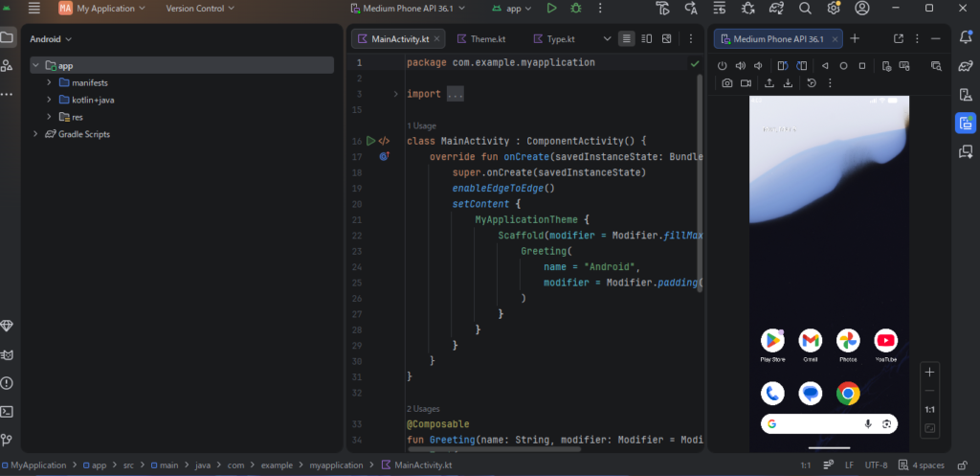The width and height of the screenshot is (980, 476).
Task: Open Resource Manager in the left sidebar
Action: pyautogui.click(x=7, y=66)
